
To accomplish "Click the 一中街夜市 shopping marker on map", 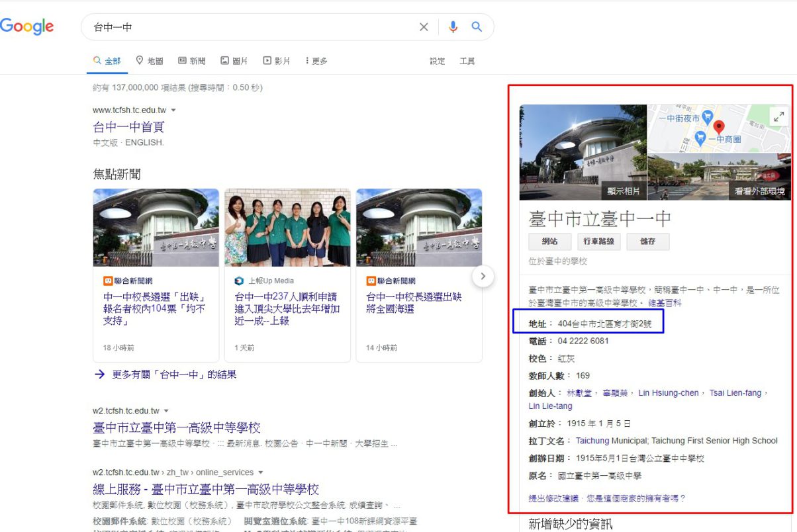I will pos(707,116).
